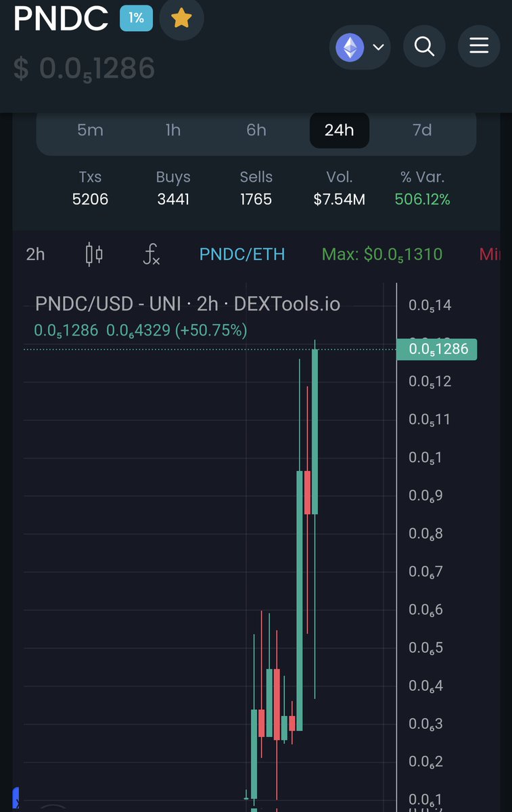Screen dimensions: 512x812
Task: Select the 7d timeframe tab
Action: (422, 130)
